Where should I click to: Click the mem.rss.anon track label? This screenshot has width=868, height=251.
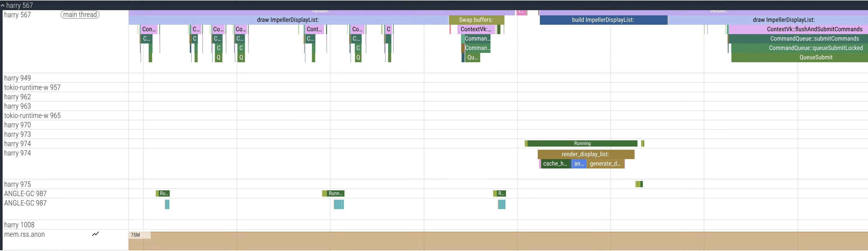click(x=25, y=235)
